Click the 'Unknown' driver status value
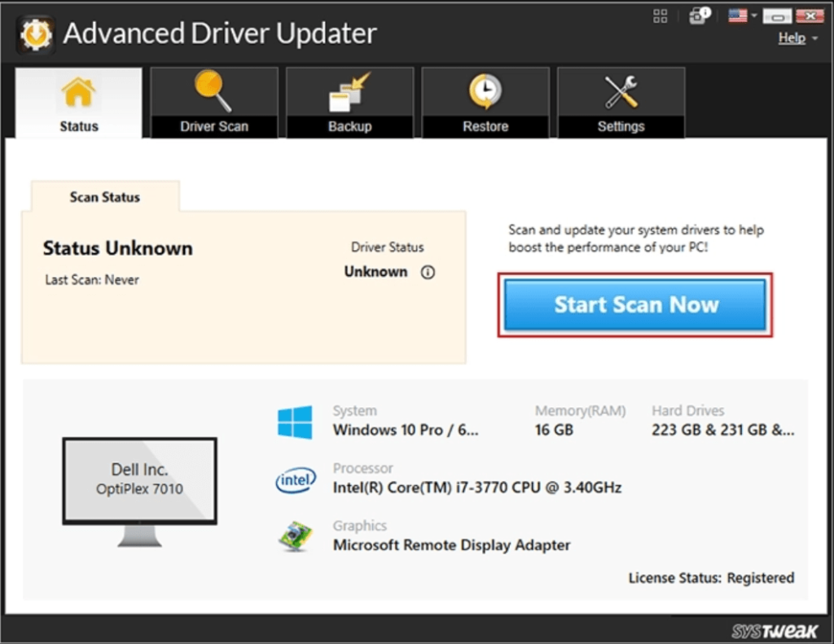This screenshot has height=644, width=834. tap(376, 272)
